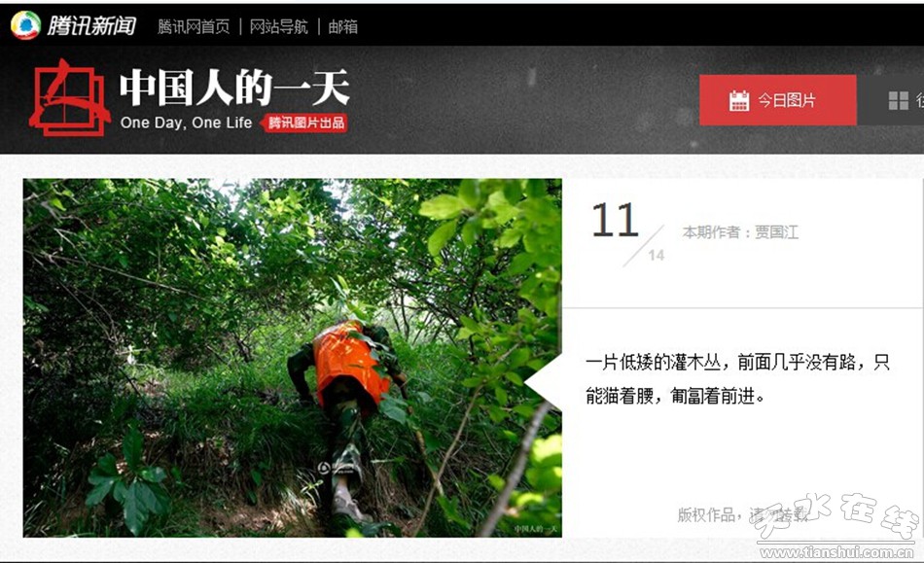The image size is (924, 563).
Task: Click the 腾讯图片出品 red badge
Action: (305, 123)
